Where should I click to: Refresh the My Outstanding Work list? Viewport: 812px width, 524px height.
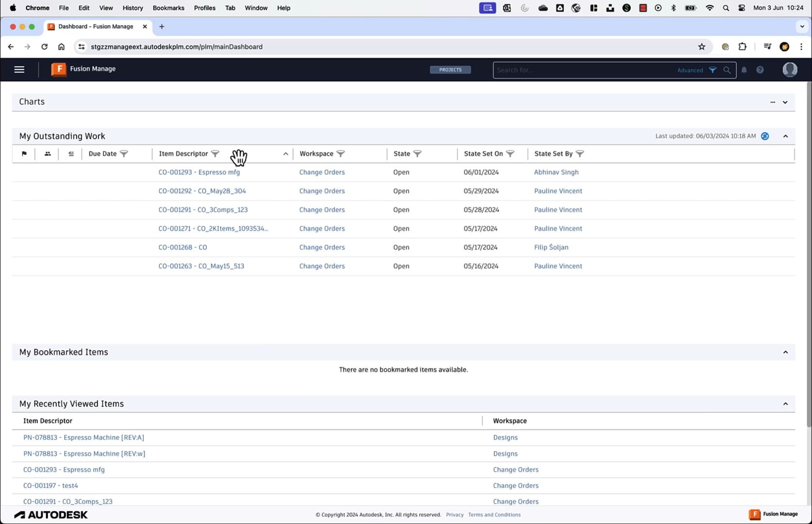765,136
